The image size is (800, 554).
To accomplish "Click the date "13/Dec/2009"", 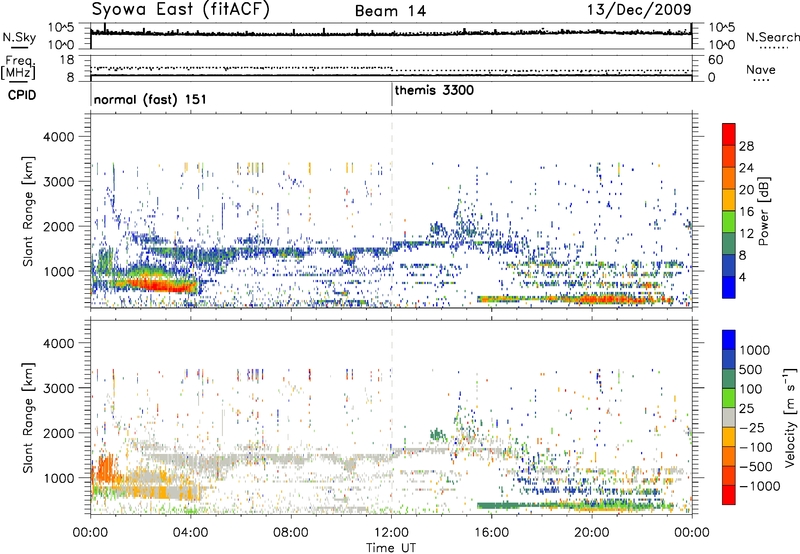I will click(639, 9).
